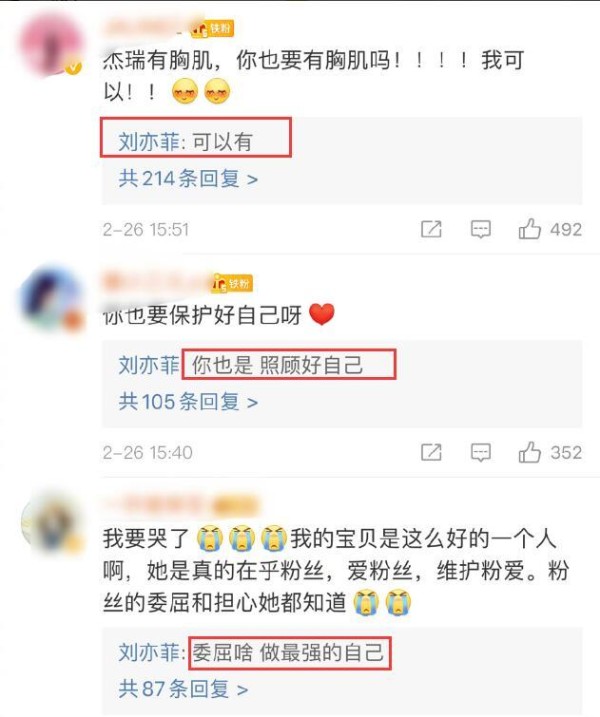The image size is (600, 717).
Task: Click the reply bubble icon on the 15:51 comment
Action: tap(481, 229)
